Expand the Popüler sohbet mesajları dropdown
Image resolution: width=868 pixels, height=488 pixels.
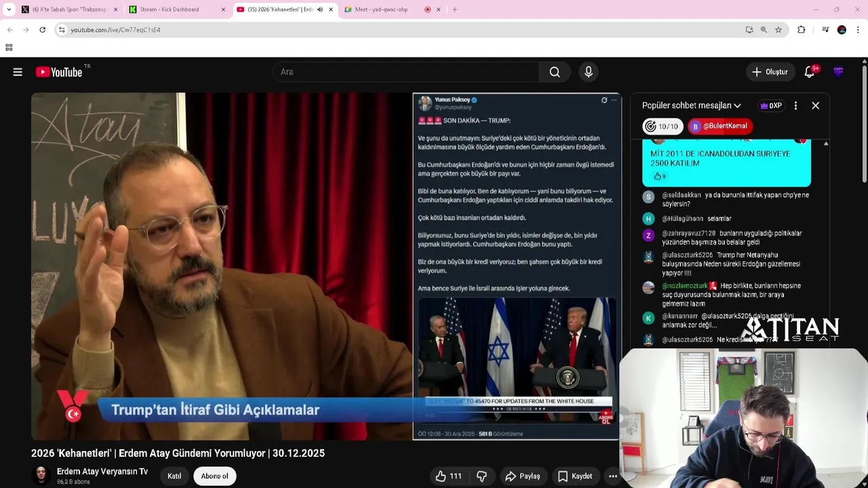692,106
